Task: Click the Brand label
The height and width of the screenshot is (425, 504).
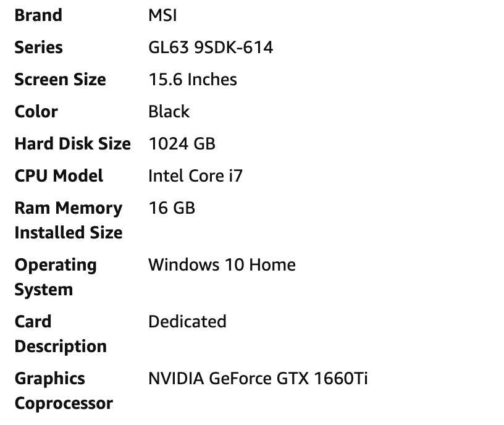Action: [38, 15]
